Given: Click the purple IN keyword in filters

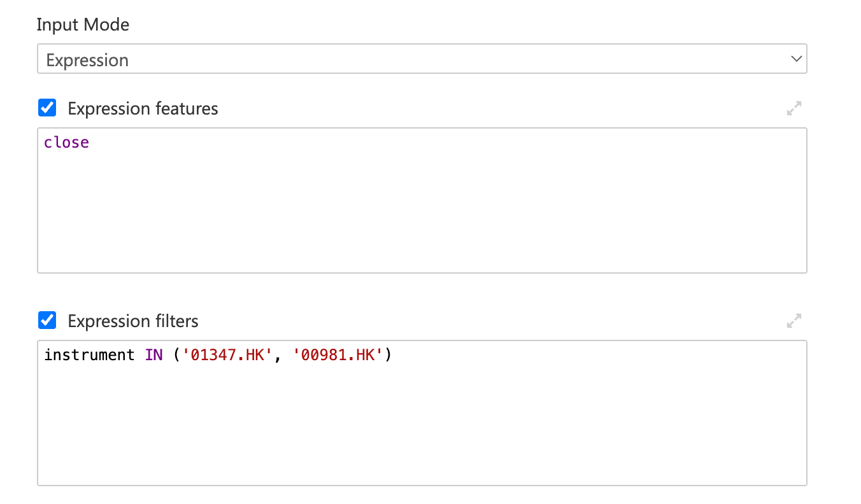Looking at the screenshot, I should [154, 355].
